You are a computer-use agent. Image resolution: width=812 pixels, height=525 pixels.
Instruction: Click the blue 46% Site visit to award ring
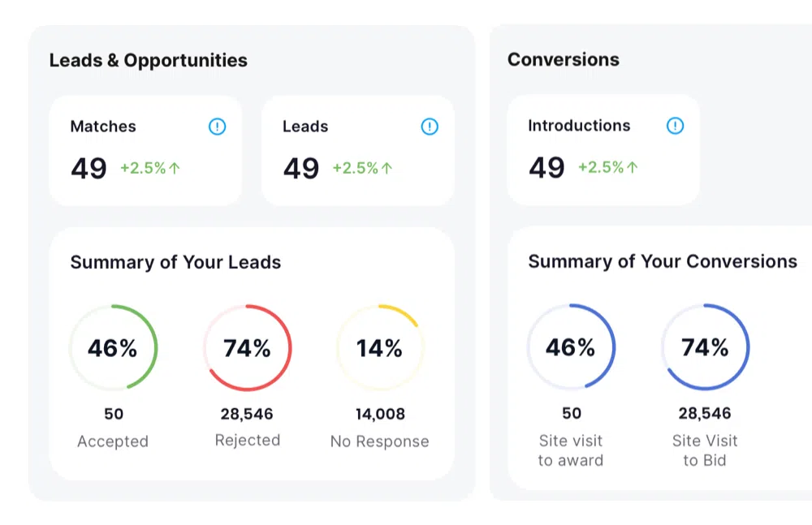571,346
